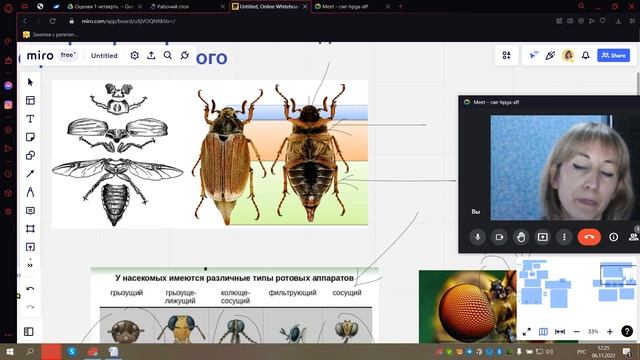Screen dimensions: 640x360
Task: Select the Untitled, Online Whiteboard tab
Action: 269,7
